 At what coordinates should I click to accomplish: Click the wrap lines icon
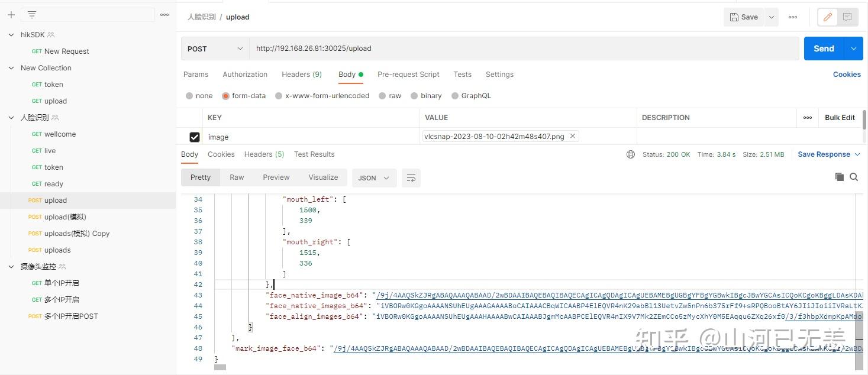click(411, 178)
